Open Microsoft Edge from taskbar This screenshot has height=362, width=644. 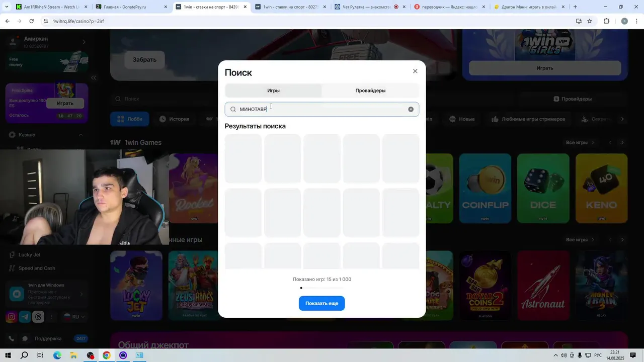coord(57,355)
